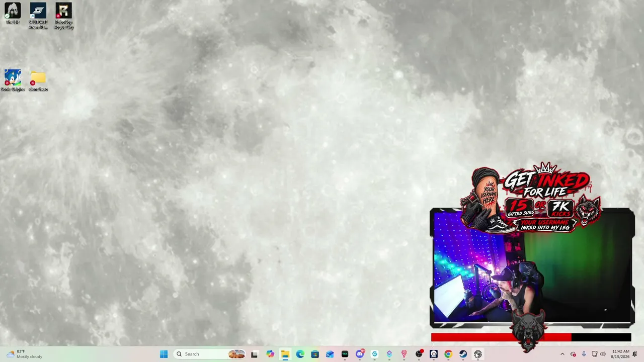The height and width of the screenshot is (362, 644).
Task: Open the OneDrive sync error tray icon
Action: (x=573, y=354)
